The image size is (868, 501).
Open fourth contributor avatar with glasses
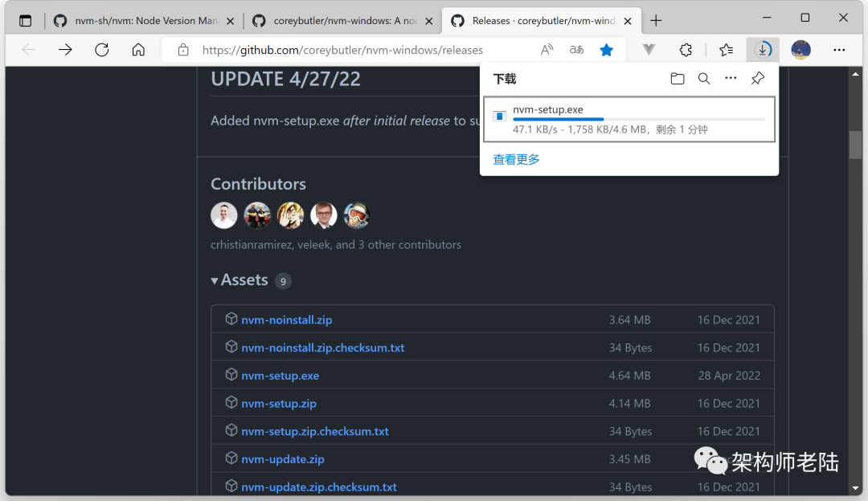[x=324, y=216]
